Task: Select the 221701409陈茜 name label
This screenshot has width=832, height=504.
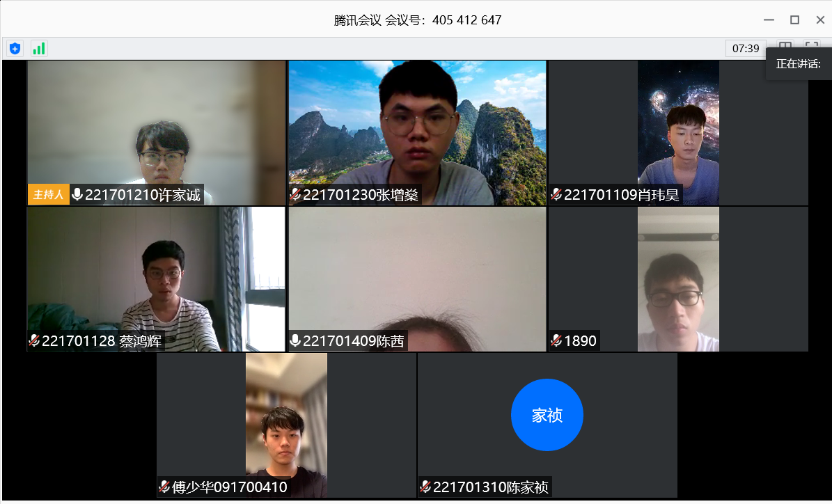Action: pos(354,340)
